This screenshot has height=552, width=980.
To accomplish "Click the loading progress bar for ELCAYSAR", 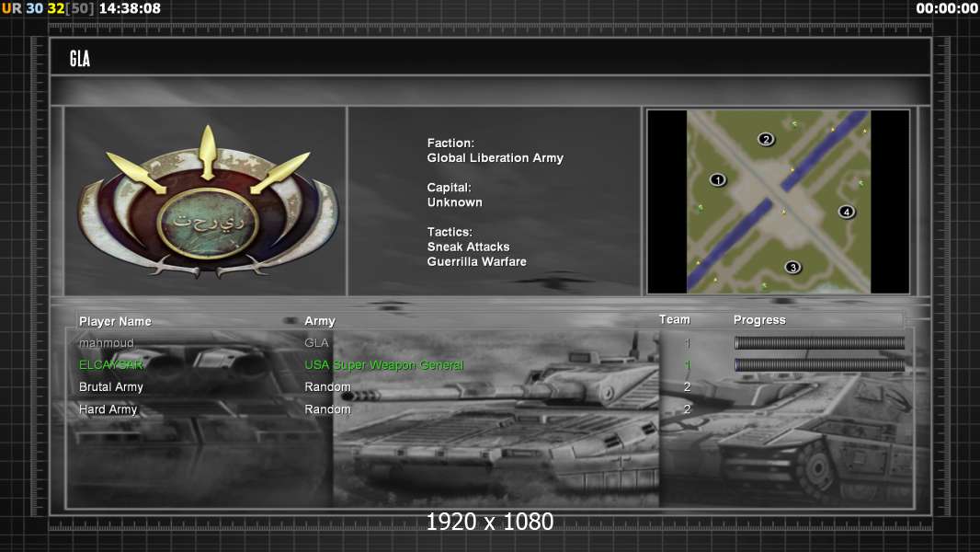I will pyautogui.click(x=819, y=364).
